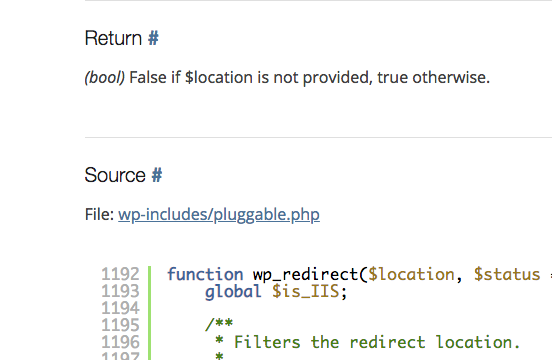Click the # anchor beside Source heading
This screenshot has width=552, height=360.
click(157, 175)
